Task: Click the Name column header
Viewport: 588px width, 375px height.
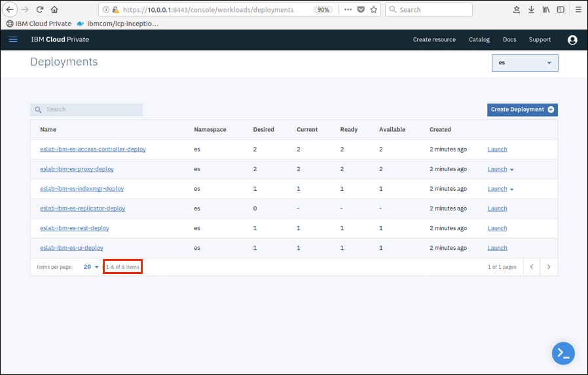Action: 48,130
